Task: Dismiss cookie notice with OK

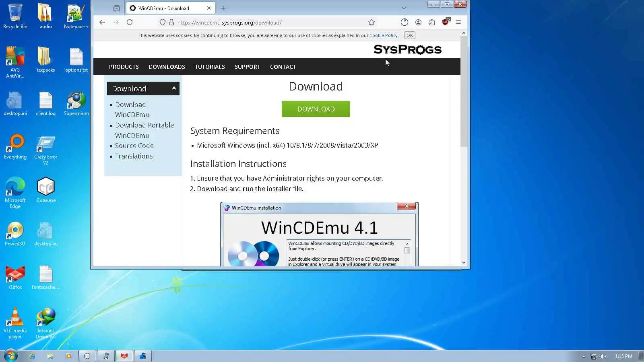Action: pos(410,35)
